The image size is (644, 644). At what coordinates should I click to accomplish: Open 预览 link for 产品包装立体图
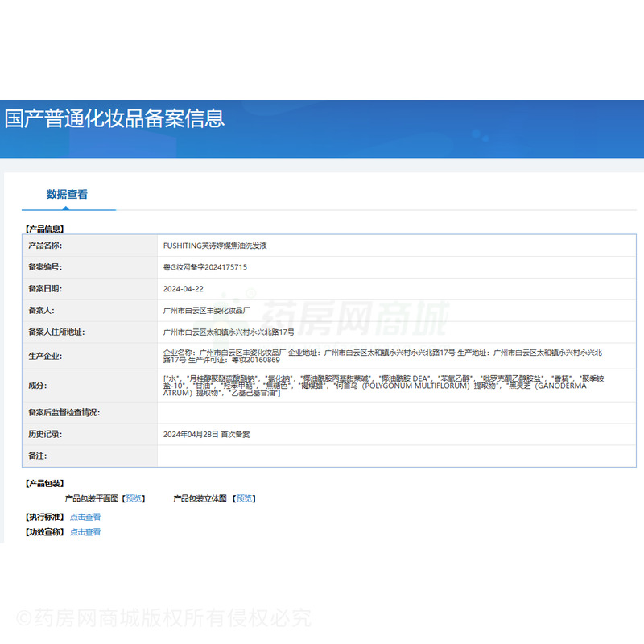tap(245, 498)
